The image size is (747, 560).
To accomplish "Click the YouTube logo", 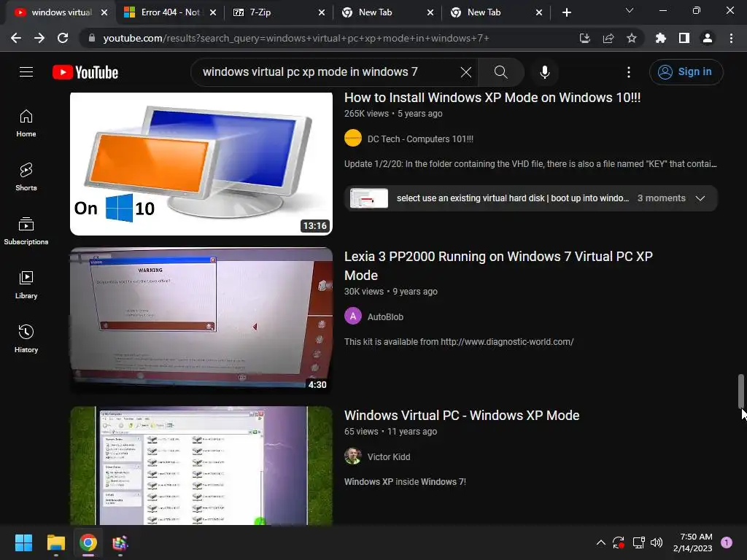I will [x=85, y=72].
